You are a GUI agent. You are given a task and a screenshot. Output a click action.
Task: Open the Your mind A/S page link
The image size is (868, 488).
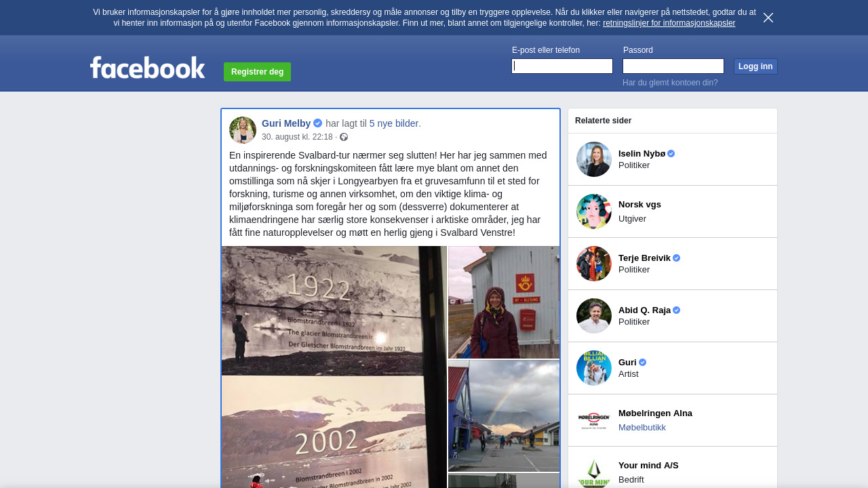pyautogui.click(x=648, y=466)
